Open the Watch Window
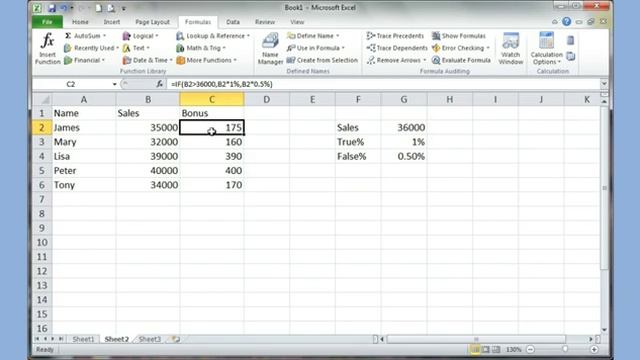The width and height of the screenshot is (640, 360). point(511,49)
